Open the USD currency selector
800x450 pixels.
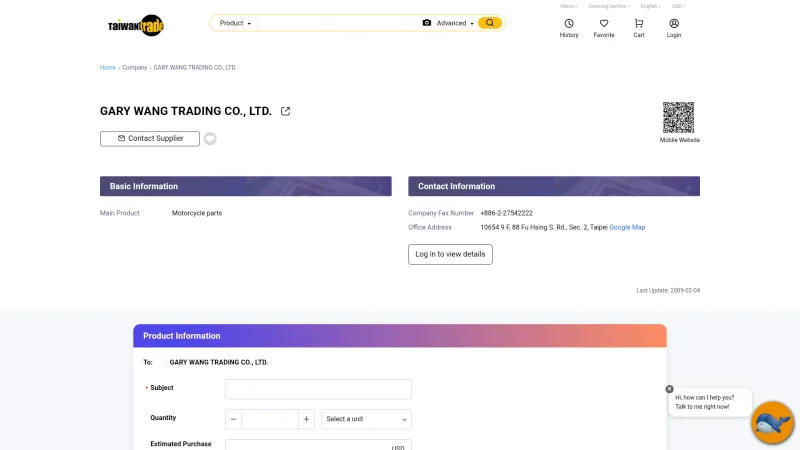coord(678,6)
